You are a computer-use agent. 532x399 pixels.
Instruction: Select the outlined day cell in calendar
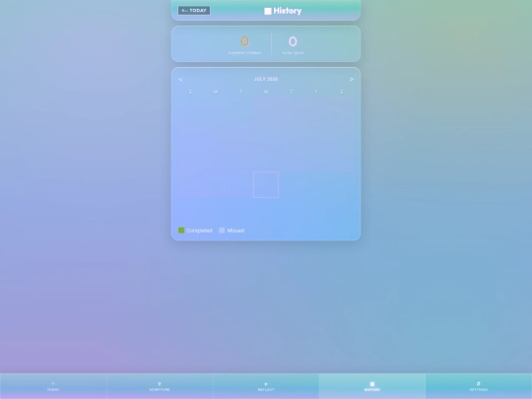[266, 184]
